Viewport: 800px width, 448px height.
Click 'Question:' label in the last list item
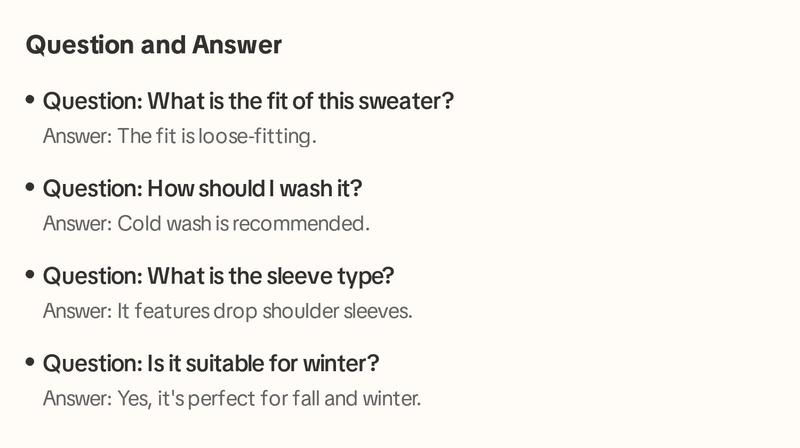tap(93, 363)
